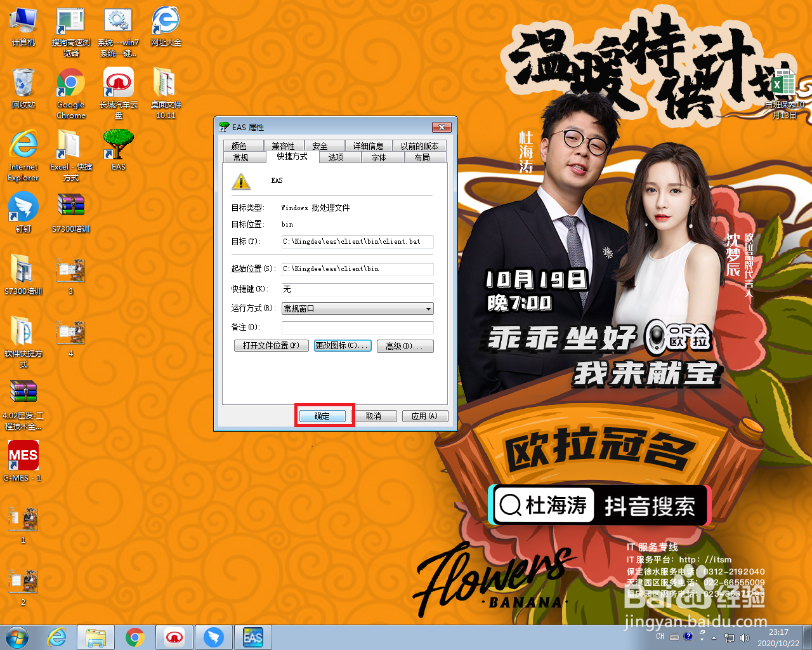This screenshot has height=650, width=812.
Task: Select the 长城汽车云盘 desktop icon
Action: [118, 94]
